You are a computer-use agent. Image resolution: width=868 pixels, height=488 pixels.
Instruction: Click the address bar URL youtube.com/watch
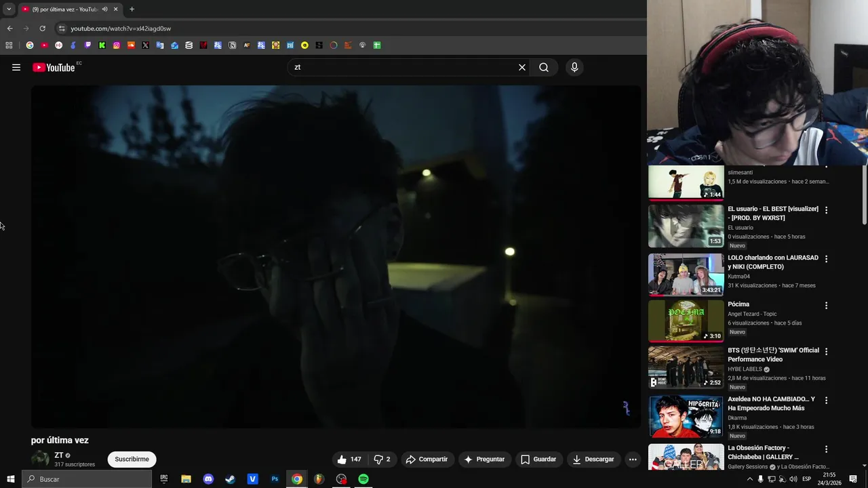tap(121, 28)
